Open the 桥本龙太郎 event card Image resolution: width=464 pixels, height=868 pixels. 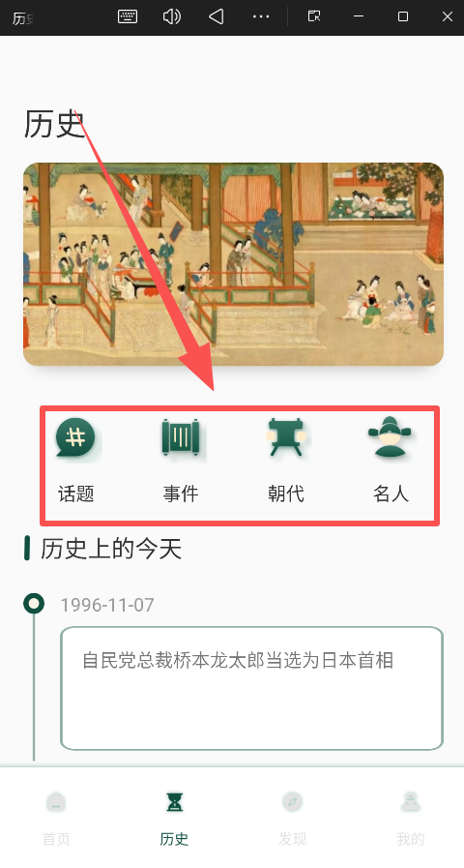click(251, 688)
